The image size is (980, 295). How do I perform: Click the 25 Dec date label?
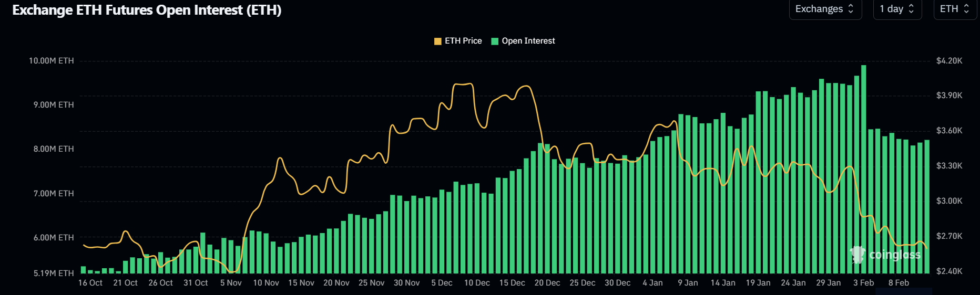[x=583, y=283]
